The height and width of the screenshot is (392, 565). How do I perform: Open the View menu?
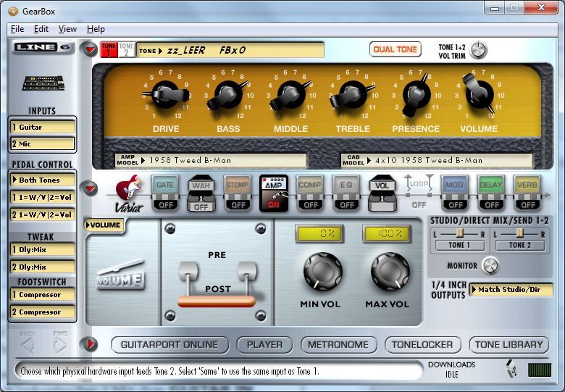click(x=67, y=29)
